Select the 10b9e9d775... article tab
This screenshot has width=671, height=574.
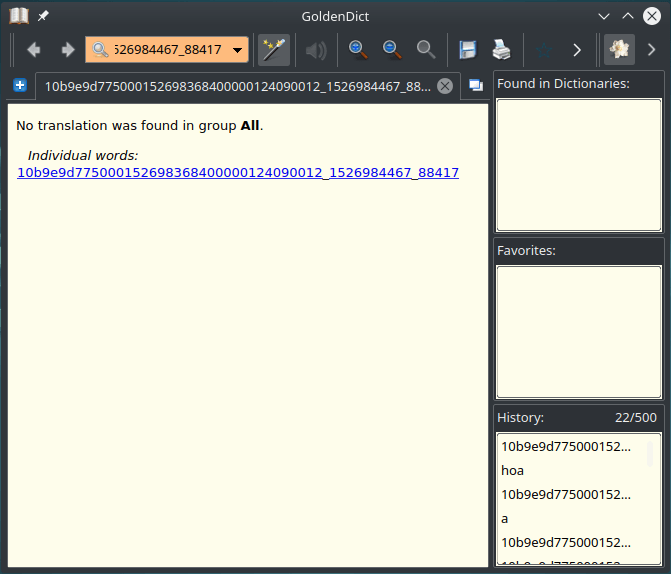(x=237, y=86)
